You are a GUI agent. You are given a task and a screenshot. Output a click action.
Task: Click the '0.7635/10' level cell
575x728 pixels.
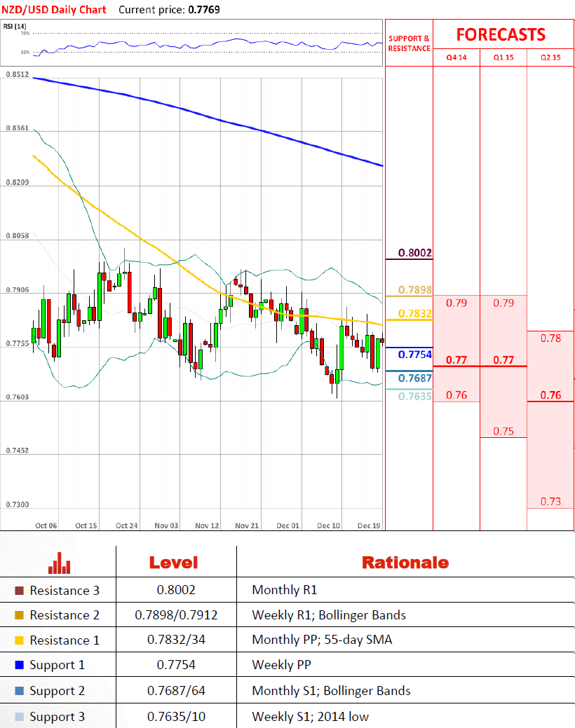click(176, 717)
